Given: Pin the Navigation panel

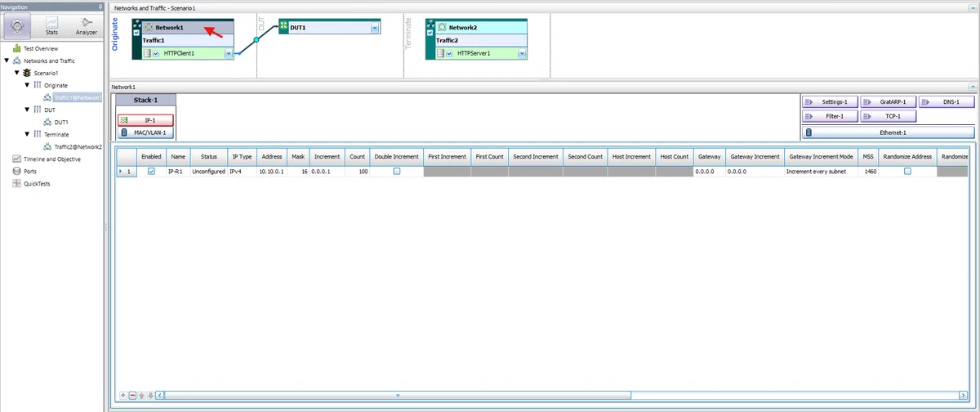Looking at the screenshot, I should [x=100, y=7].
